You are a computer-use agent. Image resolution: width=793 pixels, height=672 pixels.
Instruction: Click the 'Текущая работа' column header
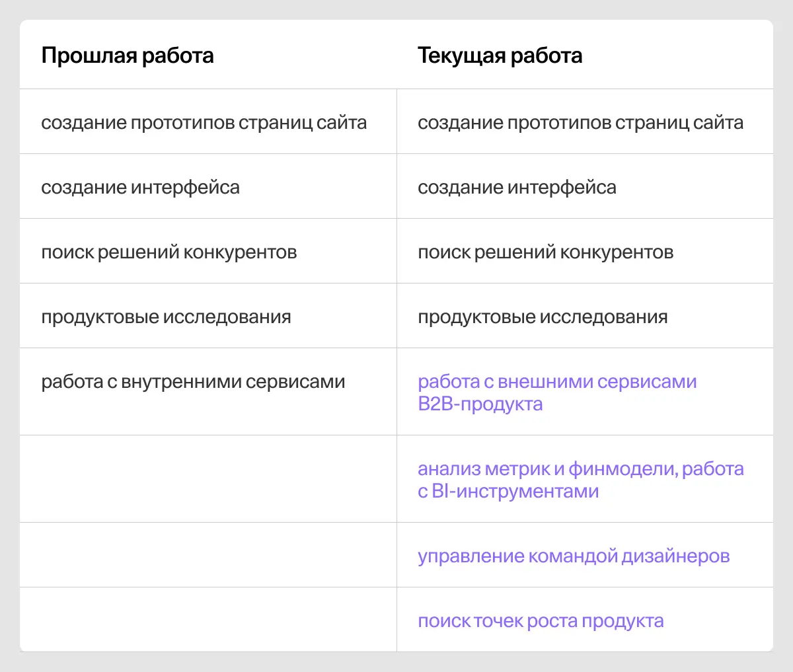500,56
